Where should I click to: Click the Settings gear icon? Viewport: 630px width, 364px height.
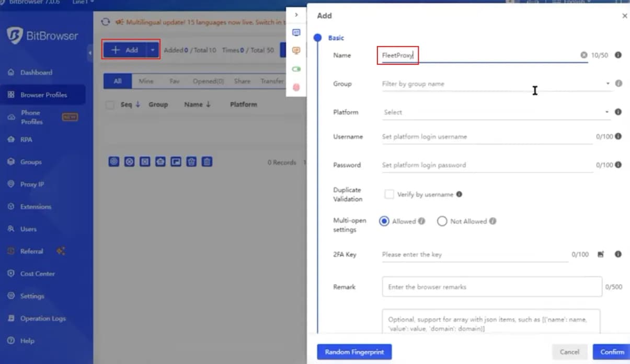11,296
